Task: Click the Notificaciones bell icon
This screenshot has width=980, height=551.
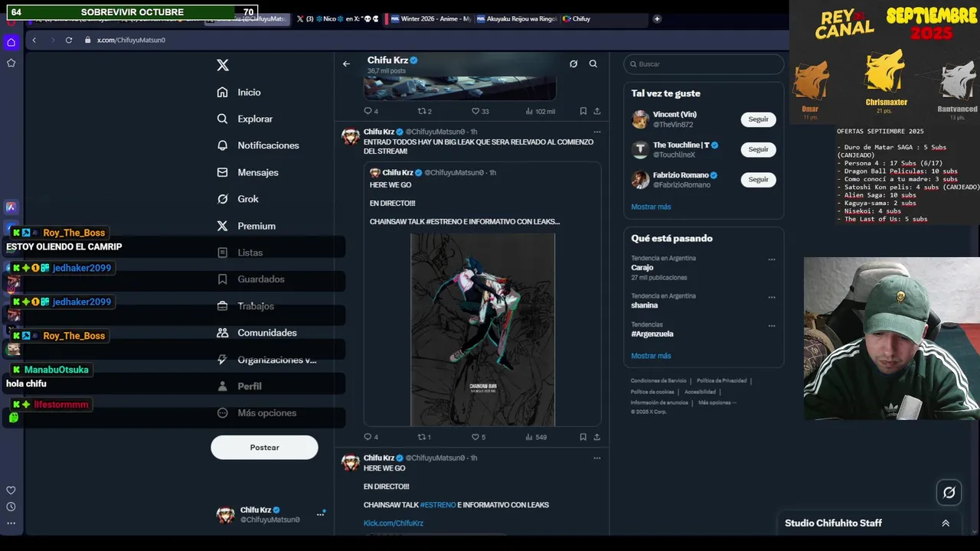Action: 222,145
